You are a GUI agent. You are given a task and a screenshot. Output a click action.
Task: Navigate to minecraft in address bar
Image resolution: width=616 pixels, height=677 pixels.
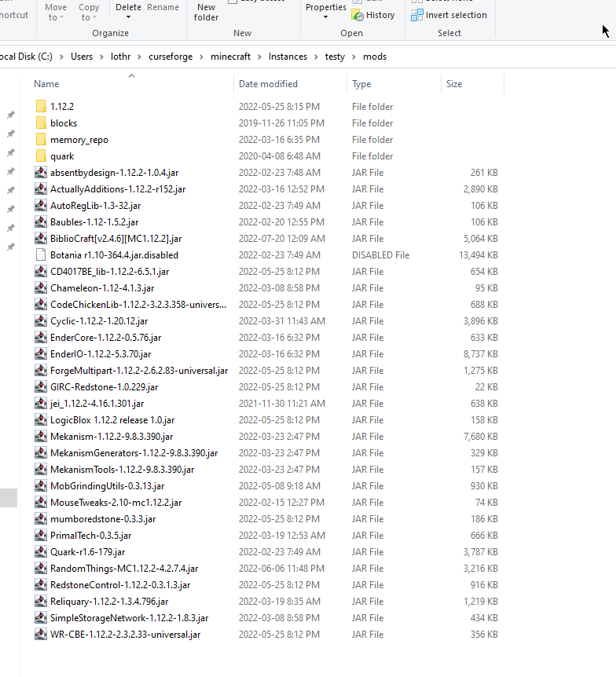231,57
